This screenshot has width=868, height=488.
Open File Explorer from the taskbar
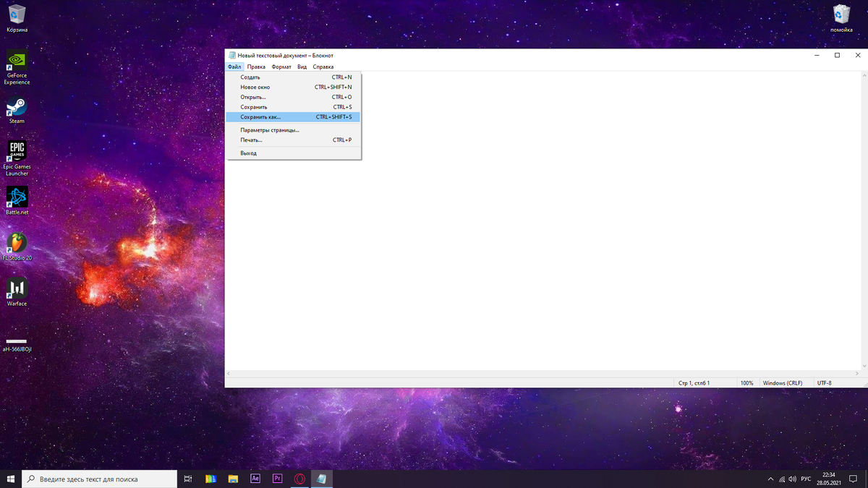[x=233, y=479]
